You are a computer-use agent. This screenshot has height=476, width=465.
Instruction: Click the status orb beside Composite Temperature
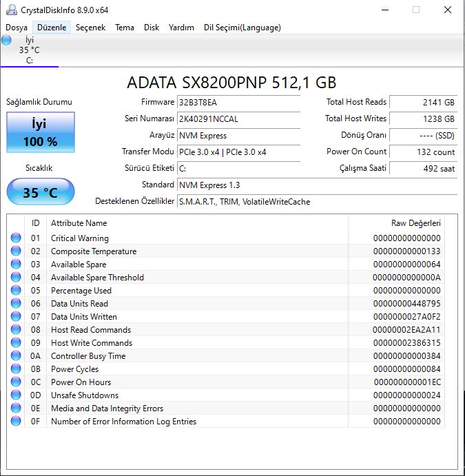click(x=16, y=251)
